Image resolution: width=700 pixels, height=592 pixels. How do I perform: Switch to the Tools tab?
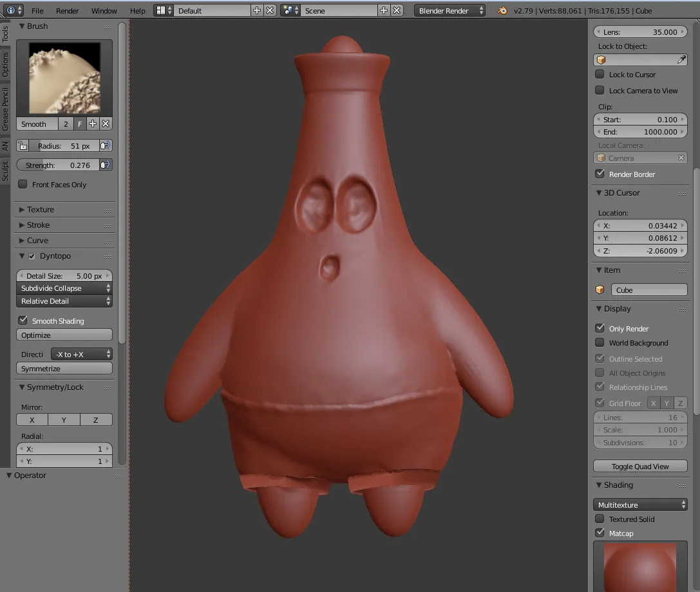[5, 34]
